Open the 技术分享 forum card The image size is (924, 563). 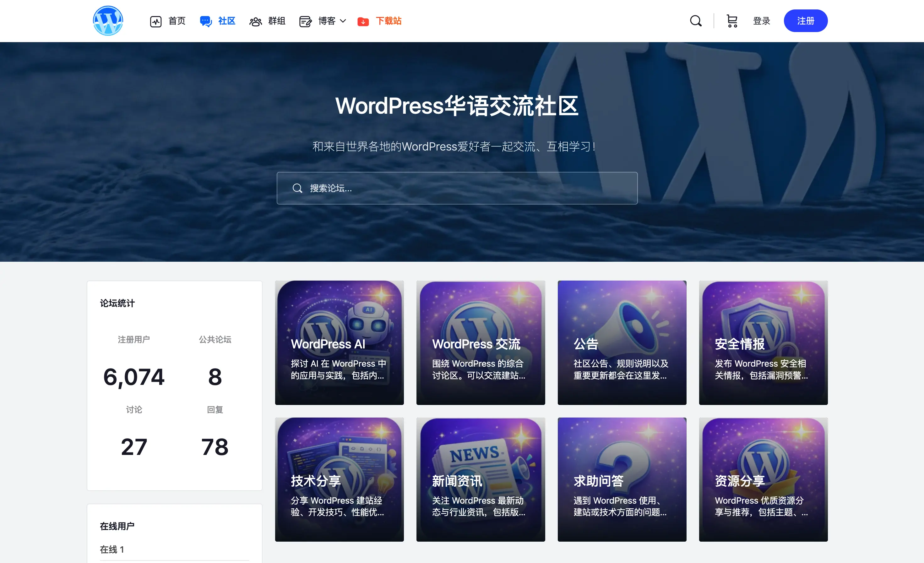(339, 479)
